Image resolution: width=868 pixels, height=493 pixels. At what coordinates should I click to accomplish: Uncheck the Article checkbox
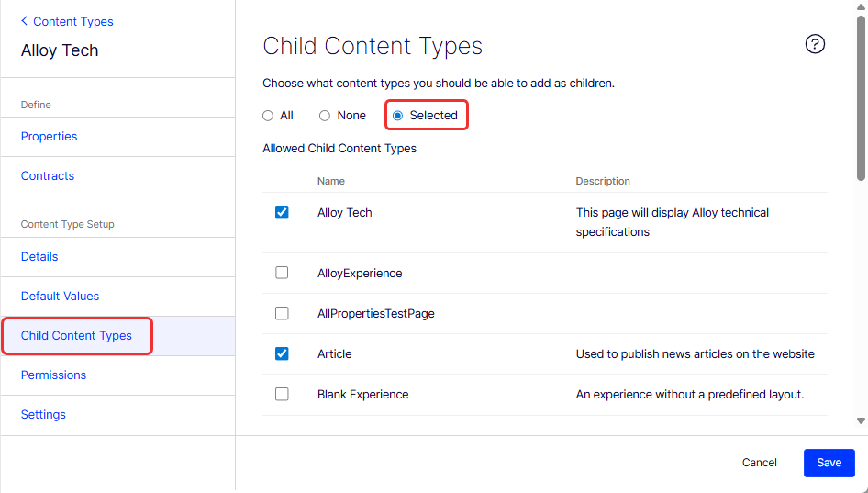[x=282, y=353]
